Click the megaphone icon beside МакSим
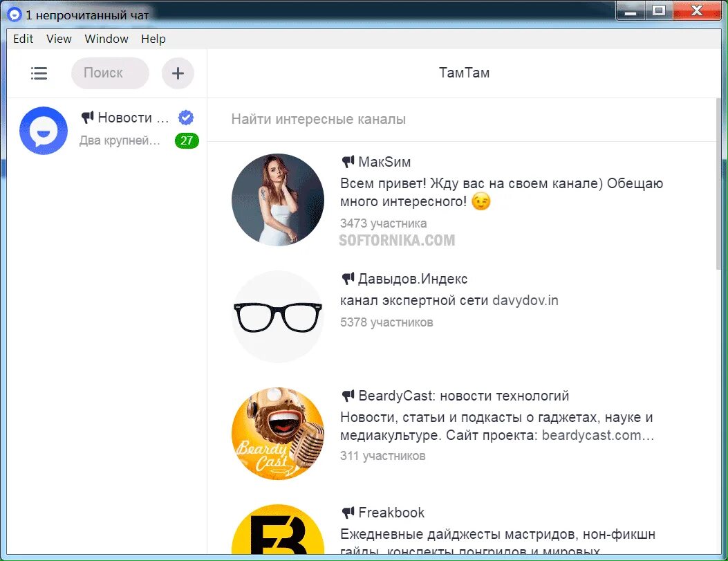Screen dimensions: 728x561 348,162
